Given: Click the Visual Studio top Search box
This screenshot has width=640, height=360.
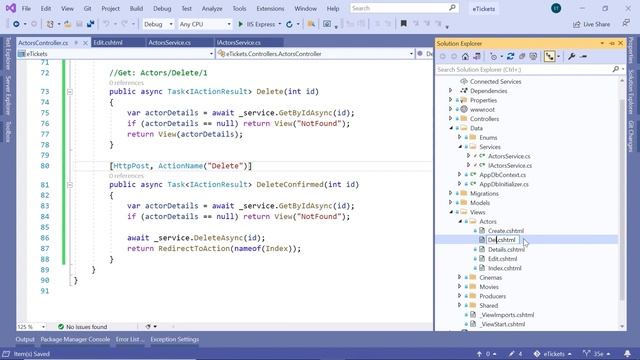Looking at the screenshot, I should (x=404, y=8).
